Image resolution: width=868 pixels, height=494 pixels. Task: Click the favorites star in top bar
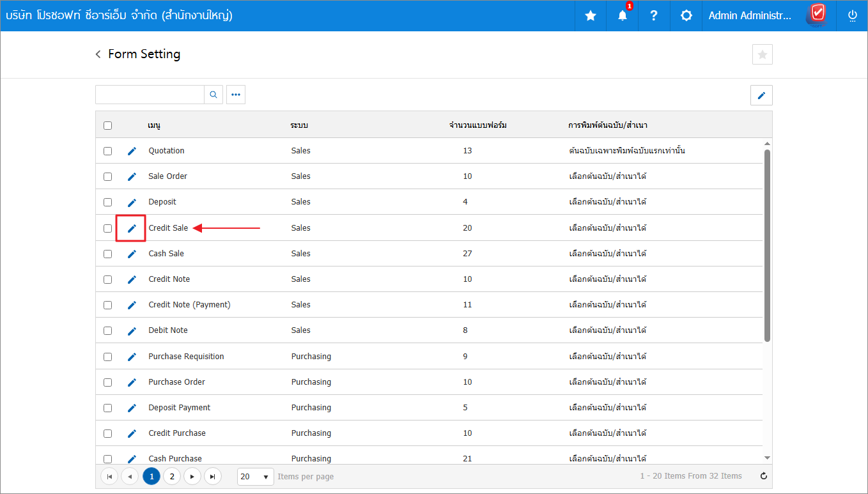click(590, 16)
